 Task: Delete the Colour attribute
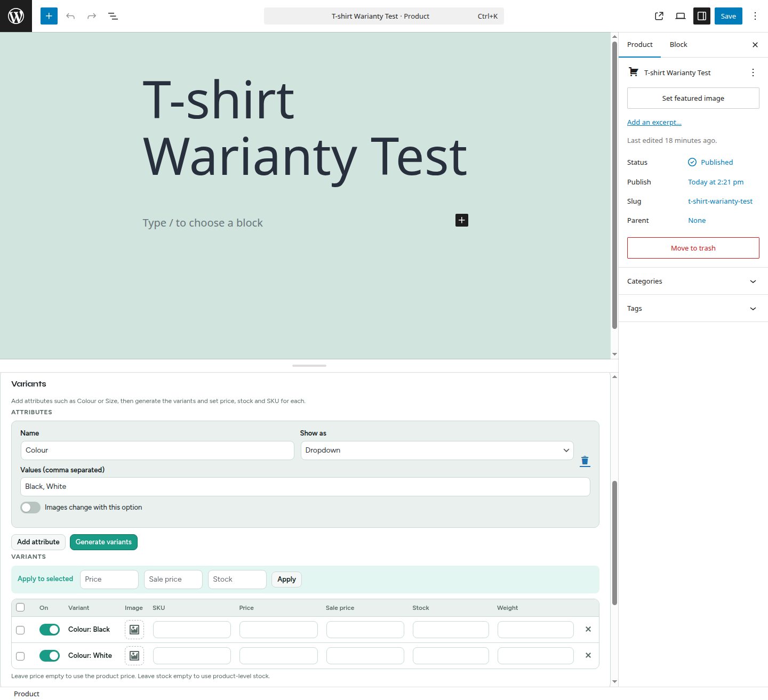(585, 461)
